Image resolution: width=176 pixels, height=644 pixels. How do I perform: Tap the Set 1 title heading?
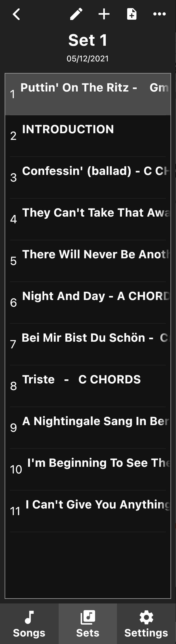pos(88,40)
